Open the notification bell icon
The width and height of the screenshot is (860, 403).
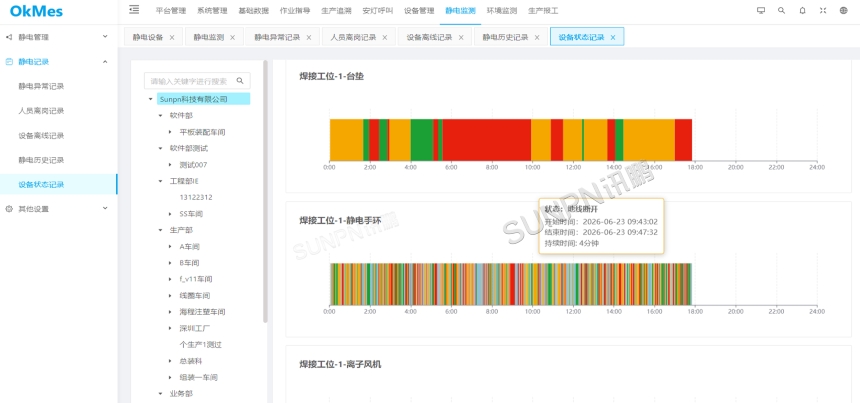coord(802,10)
